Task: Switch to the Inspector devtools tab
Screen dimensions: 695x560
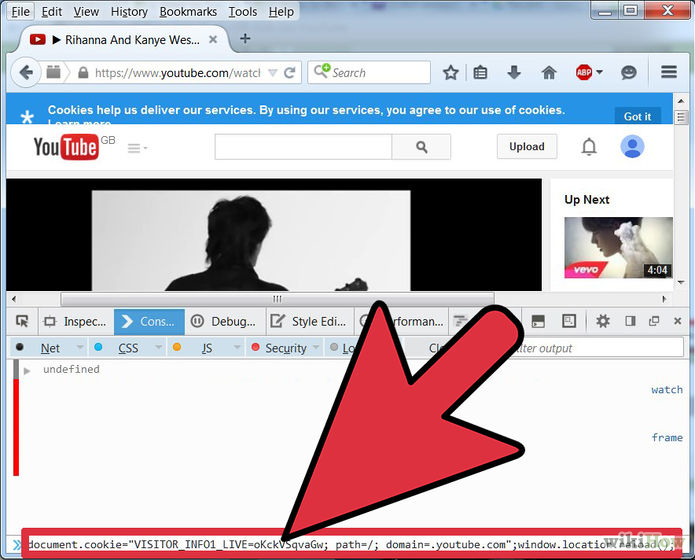Action: 75,321
